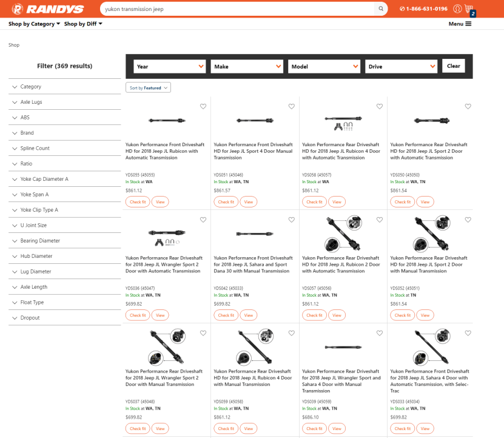Favorite the YDS059 driveshaft heart icon
The height and width of the screenshot is (438, 504).
click(292, 333)
